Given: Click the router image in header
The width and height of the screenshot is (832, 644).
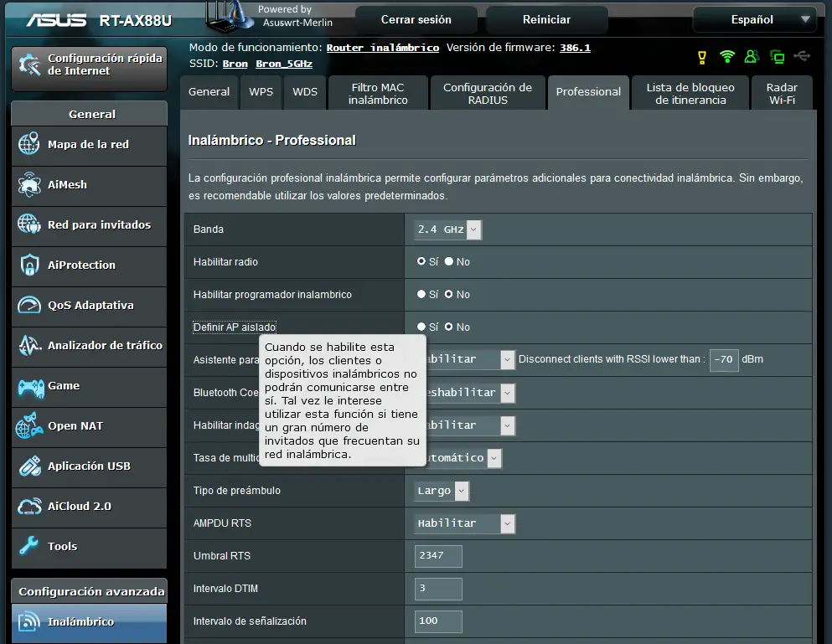Looking at the screenshot, I should (x=230, y=17).
